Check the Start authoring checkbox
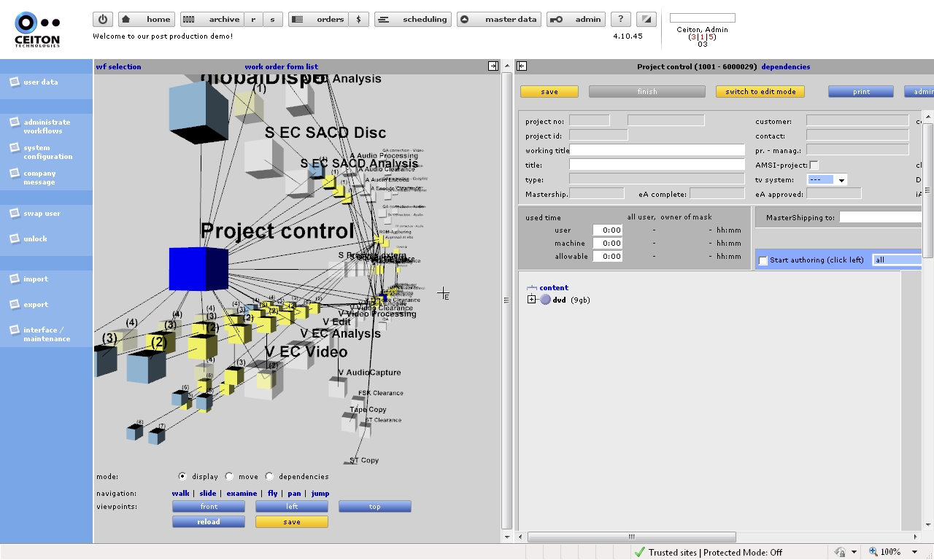 763,260
